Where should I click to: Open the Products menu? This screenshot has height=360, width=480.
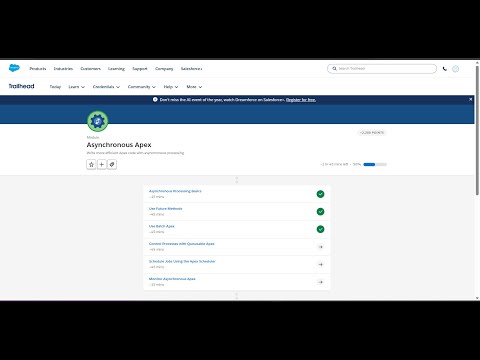[38, 69]
